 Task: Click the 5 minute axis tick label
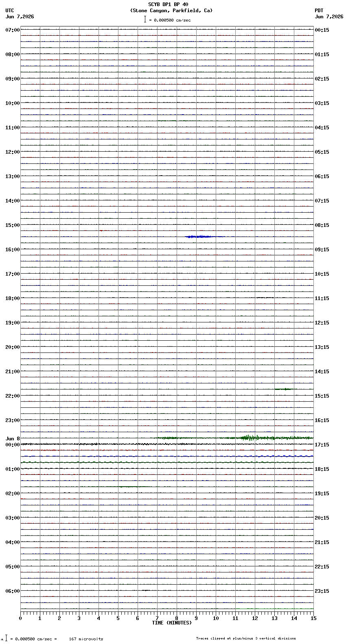click(118, 618)
